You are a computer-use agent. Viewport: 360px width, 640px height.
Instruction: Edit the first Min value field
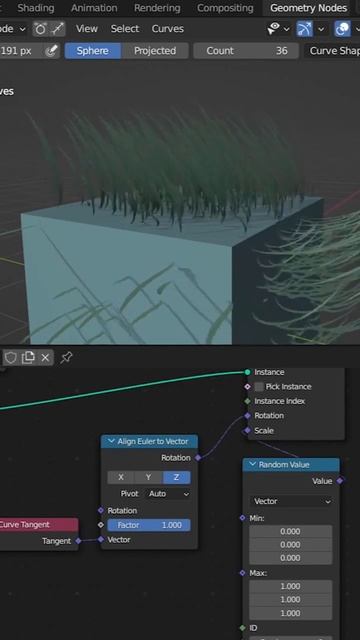291,531
